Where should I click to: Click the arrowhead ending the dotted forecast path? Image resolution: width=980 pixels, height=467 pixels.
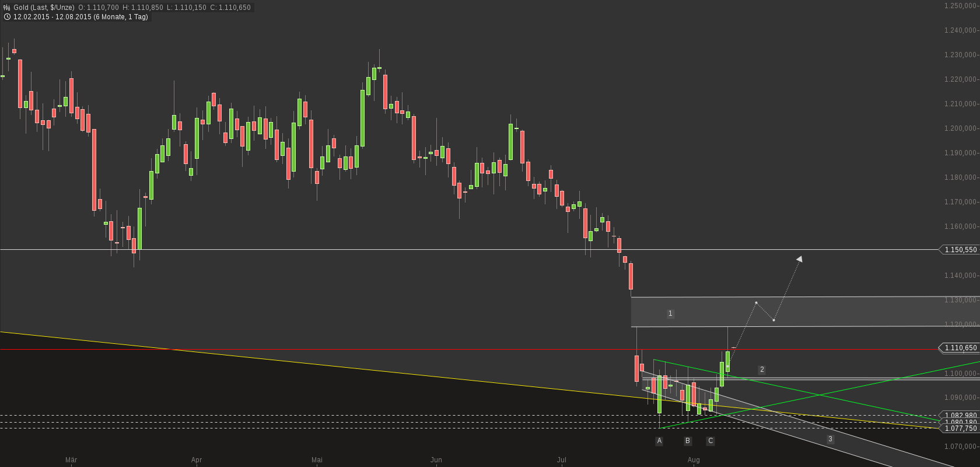click(799, 259)
